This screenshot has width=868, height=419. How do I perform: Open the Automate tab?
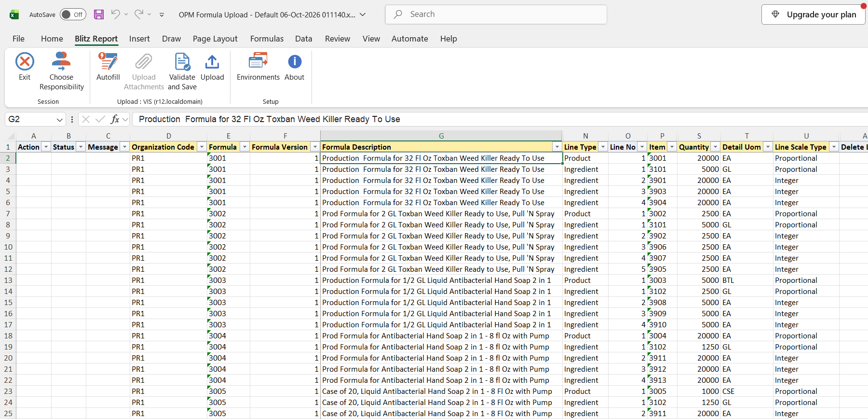point(409,39)
